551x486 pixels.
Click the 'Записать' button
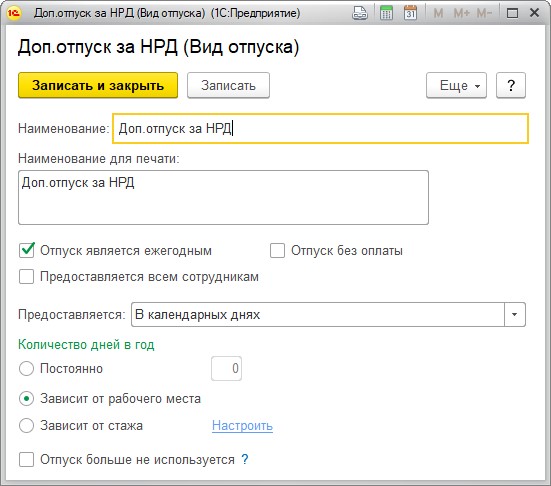tap(228, 85)
